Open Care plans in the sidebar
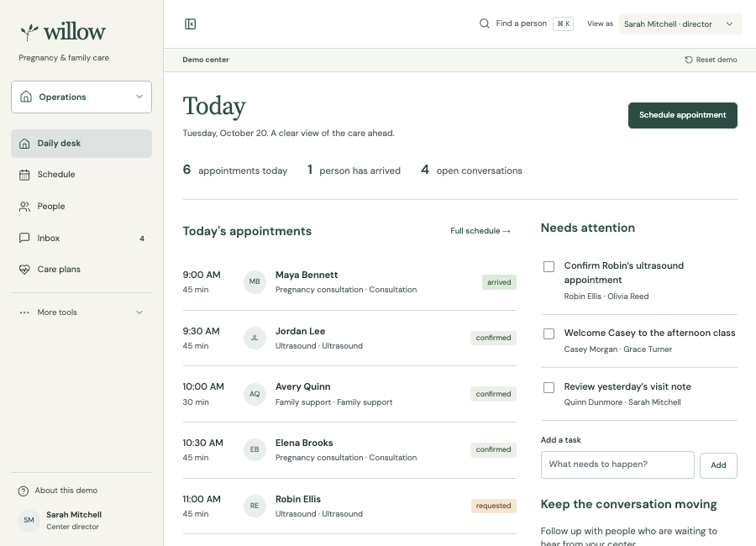 coord(81,270)
